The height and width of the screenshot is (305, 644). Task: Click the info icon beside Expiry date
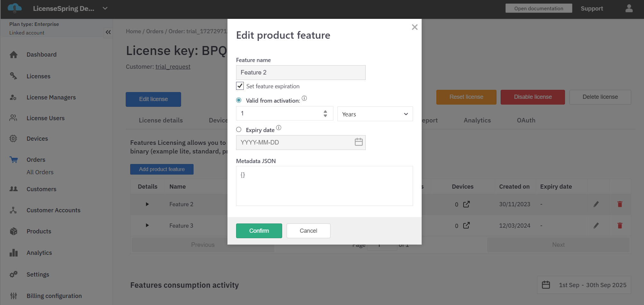click(x=279, y=128)
